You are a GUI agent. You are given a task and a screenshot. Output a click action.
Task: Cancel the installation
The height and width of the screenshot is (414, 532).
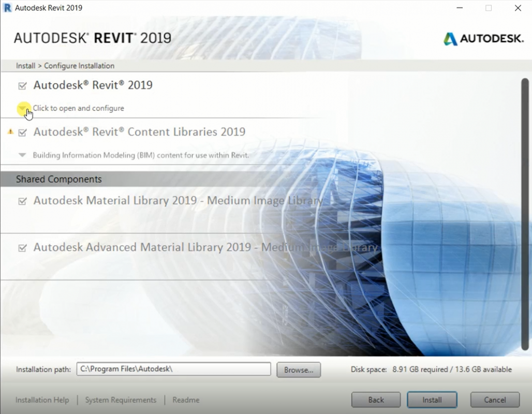tap(495, 400)
